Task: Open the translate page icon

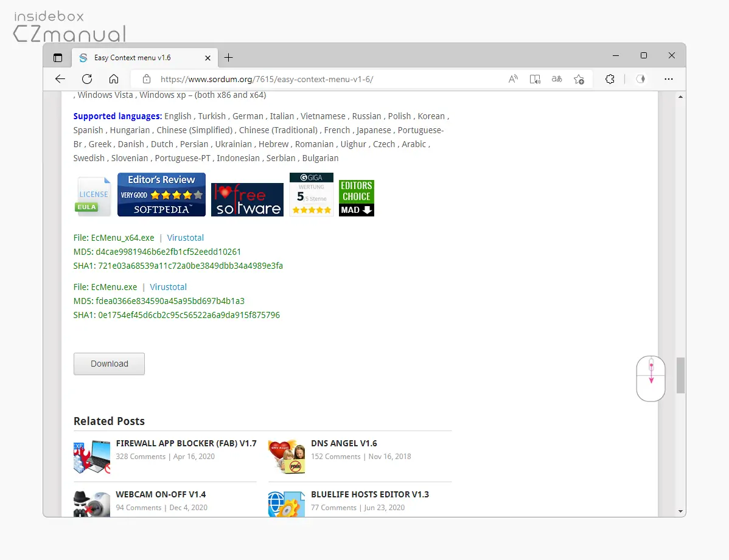Action: [557, 79]
